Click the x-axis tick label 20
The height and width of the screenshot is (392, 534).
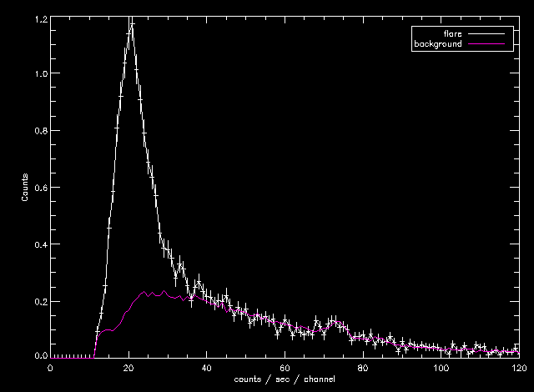(x=128, y=368)
